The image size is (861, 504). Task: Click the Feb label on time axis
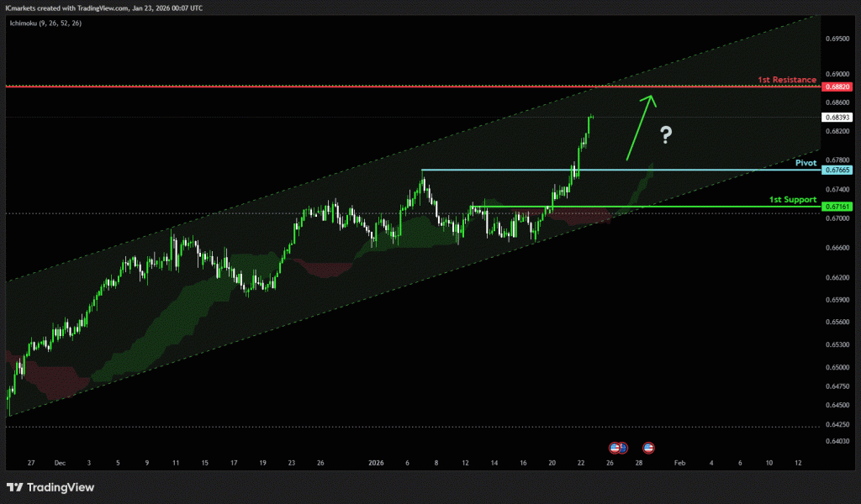pyautogui.click(x=679, y=463)
